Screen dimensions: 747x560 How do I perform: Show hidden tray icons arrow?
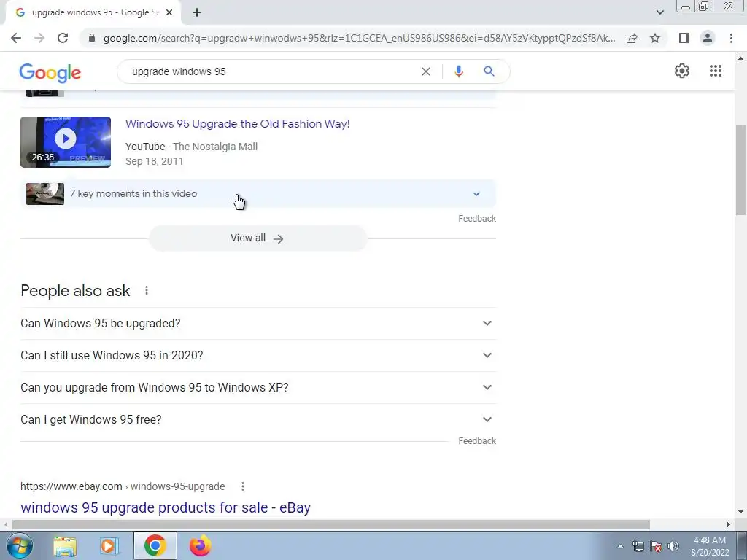620,546
